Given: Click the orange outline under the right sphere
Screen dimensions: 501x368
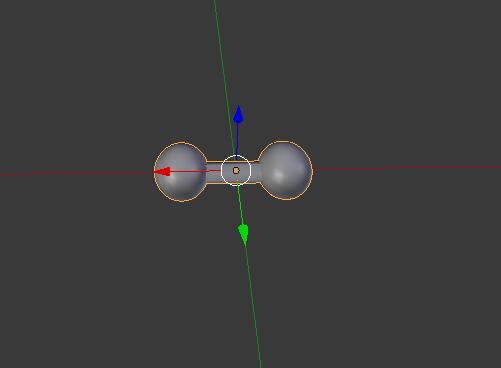Looking at the screenshot, I should coord(286,199).
